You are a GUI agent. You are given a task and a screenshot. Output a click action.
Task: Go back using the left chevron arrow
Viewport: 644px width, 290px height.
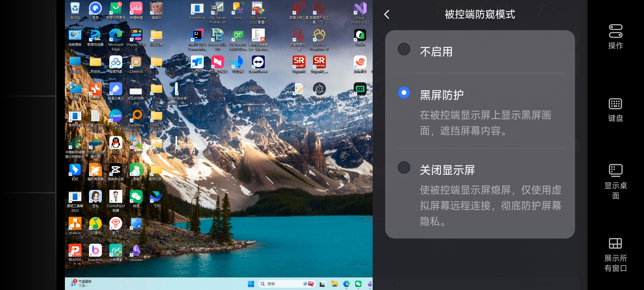(386, 14)
